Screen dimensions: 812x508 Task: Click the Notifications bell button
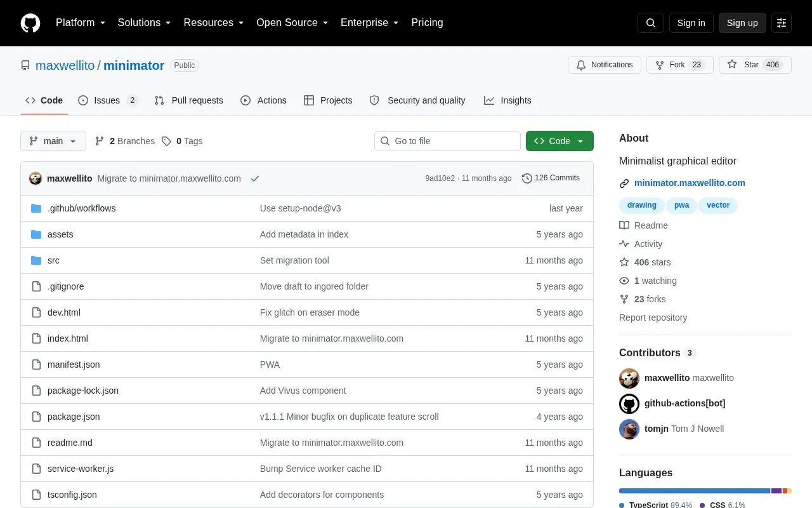tap(605, 65)
